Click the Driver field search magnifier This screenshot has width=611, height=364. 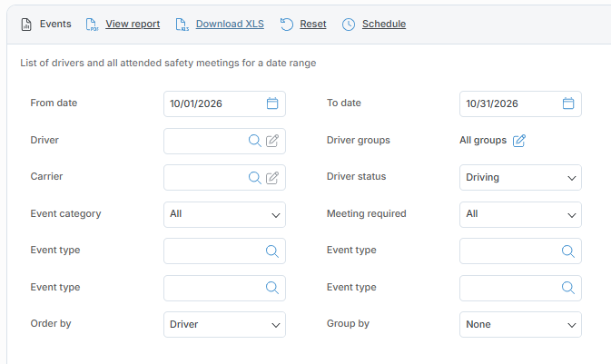click(x=255, y=141)
